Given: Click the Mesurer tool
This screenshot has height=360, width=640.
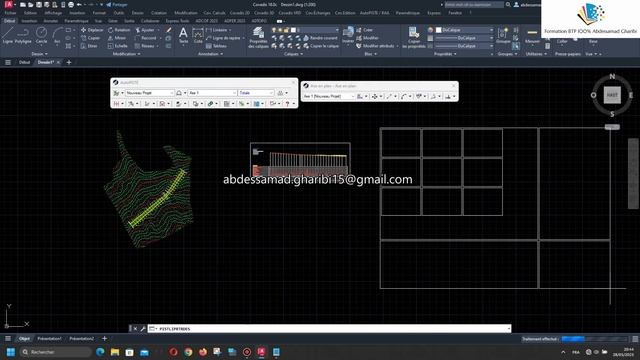Looking at the screenshot, I should click(x=532, y=36).
